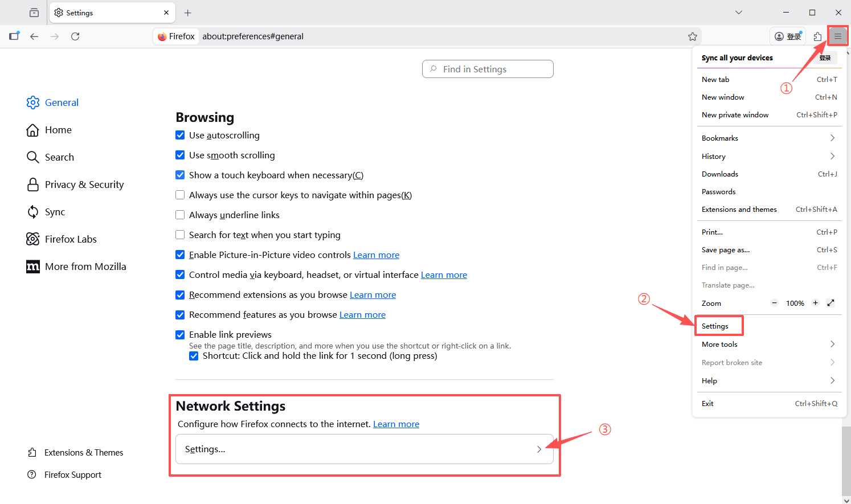
Task: Open the Privacy & Security settings section
Action: [x=84, y=184]
